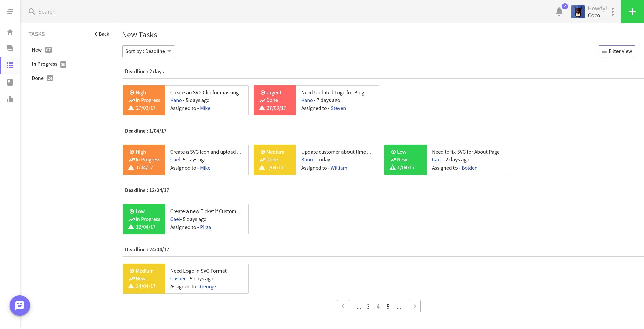
Task: Open task 'Create a SVG Icon and upload ...'
Action: coord(206,152)
